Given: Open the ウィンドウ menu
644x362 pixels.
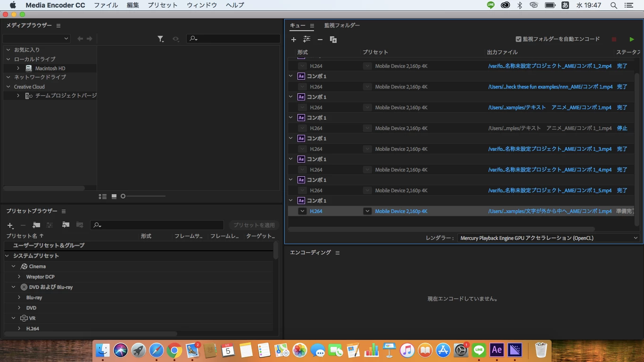Looking at the screenshot, I should (202, 5).
